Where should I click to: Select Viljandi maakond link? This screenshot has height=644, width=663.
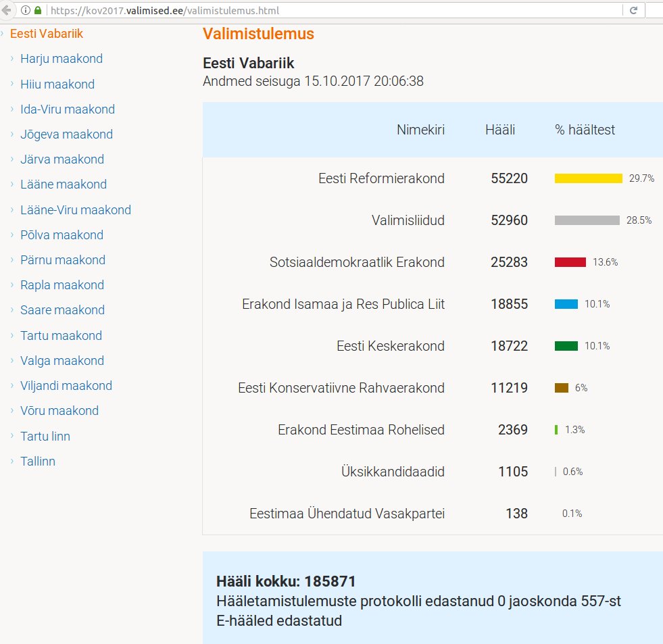click(66, 386)
